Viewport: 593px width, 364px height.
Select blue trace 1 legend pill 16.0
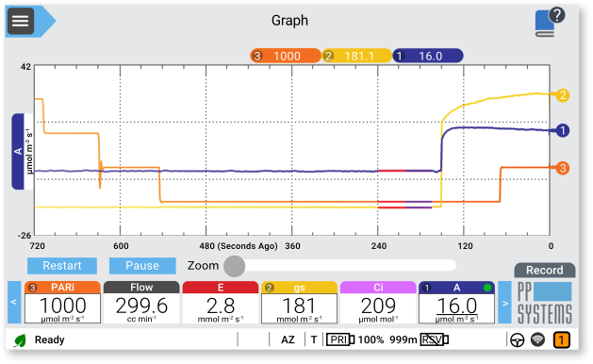tap(428, 56)
